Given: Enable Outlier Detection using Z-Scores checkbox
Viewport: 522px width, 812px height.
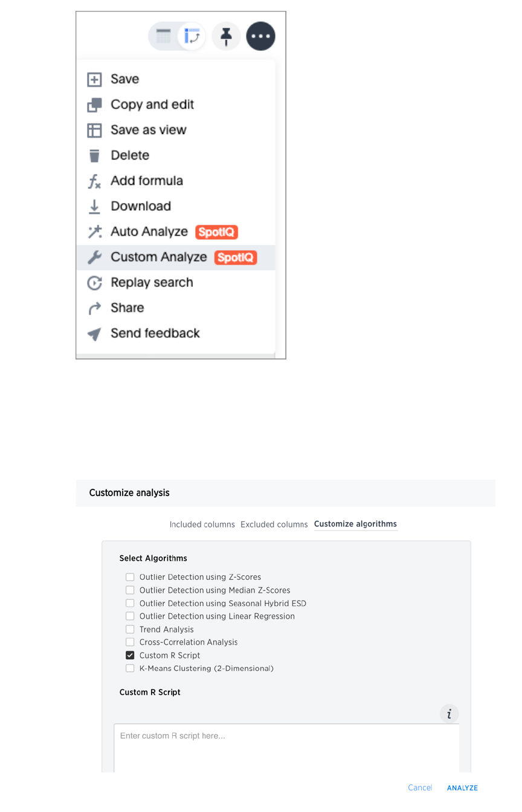Looking at the screenshot, I should [x=130, y=577].
